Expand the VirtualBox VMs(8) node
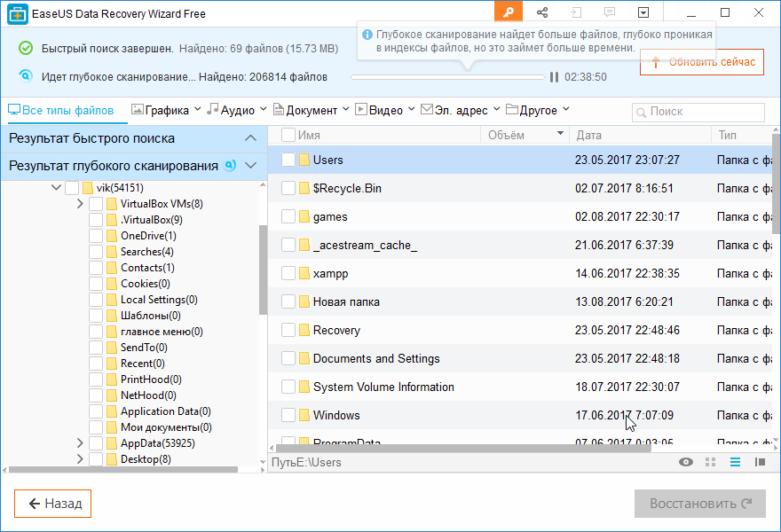The height and width of the screenshot is (532, 781). click(x=80, y=204)
